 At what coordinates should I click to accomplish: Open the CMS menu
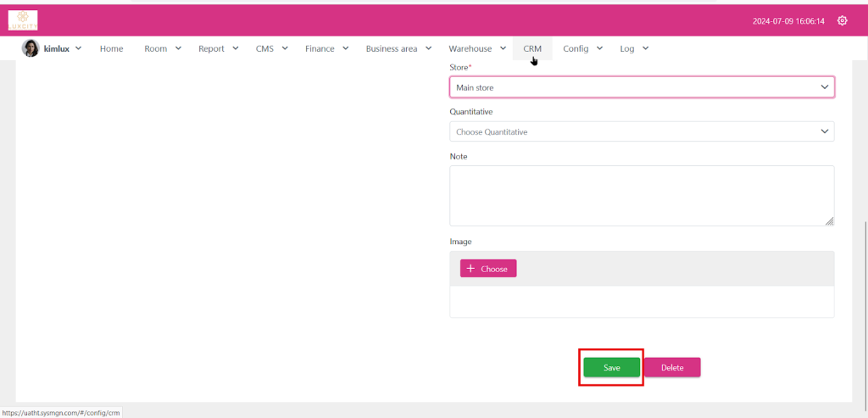tap(271, 49)
